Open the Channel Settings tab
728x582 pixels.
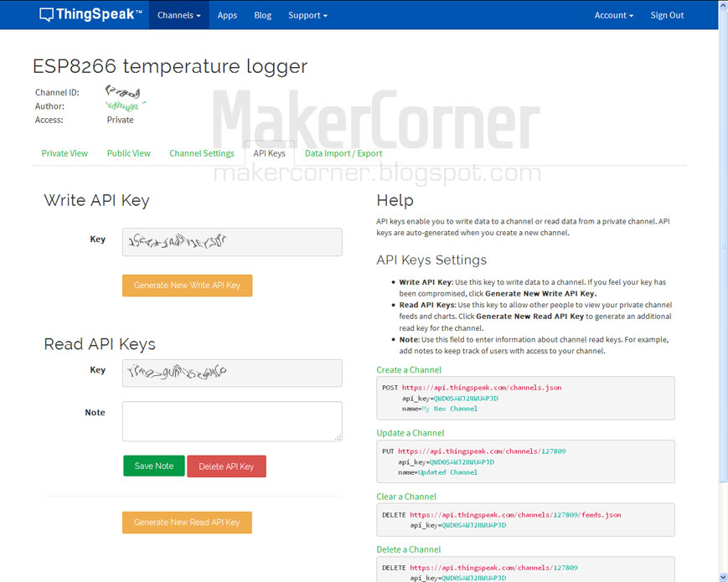[201, 153]
